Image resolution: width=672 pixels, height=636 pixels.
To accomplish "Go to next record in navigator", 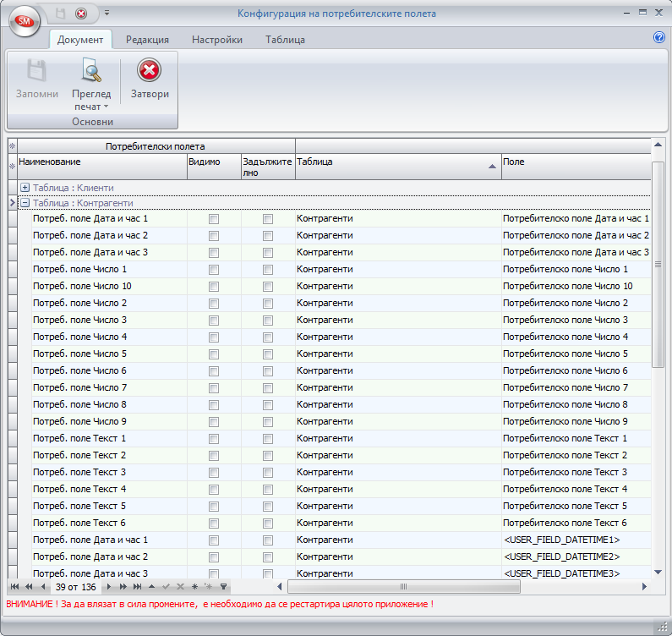I will [108, 587].
